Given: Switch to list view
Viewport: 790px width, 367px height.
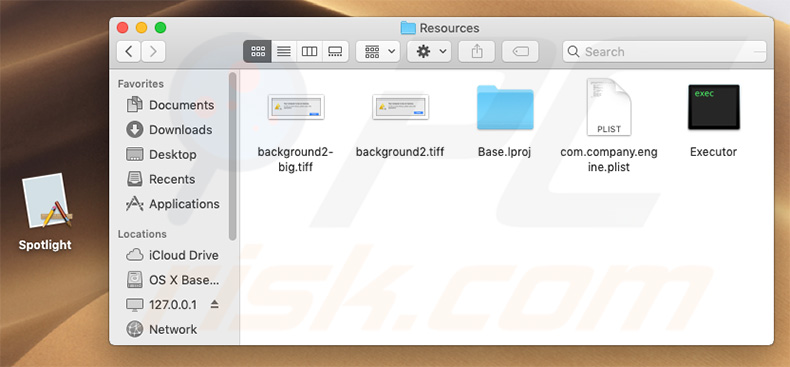Looking at the screenshot, I should pos(284,51).
